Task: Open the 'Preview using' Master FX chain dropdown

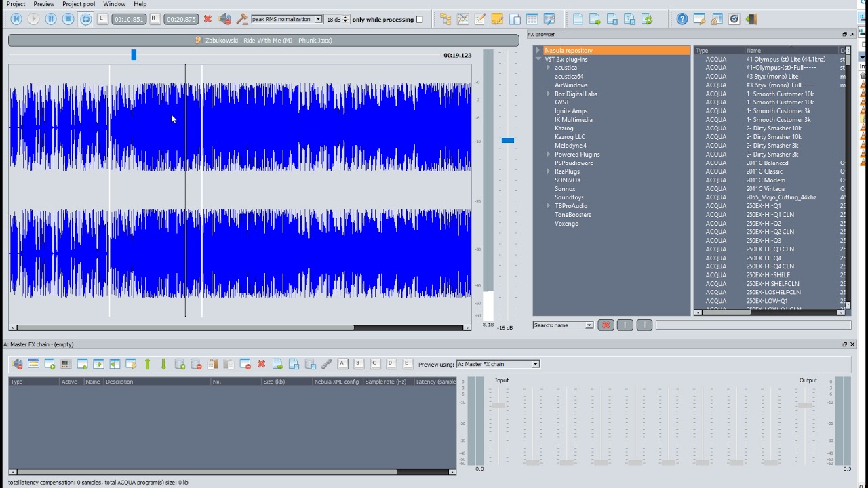Action: click(498, 364)
